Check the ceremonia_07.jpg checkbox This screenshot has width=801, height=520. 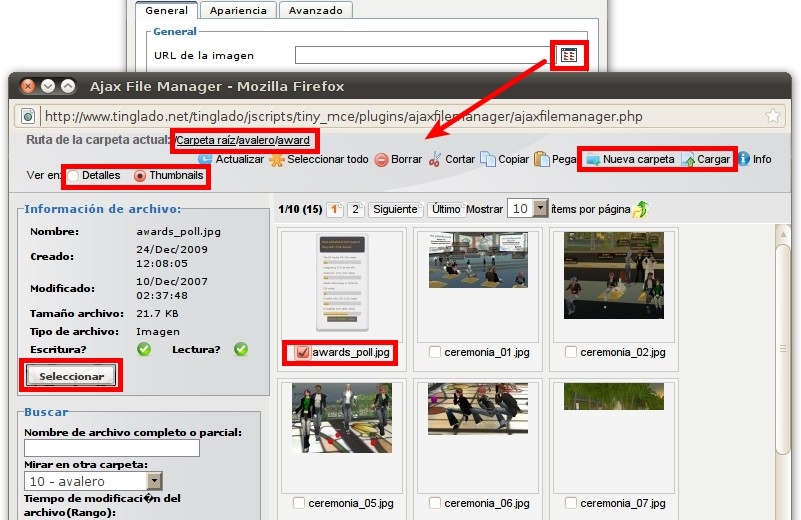coord(571,503)
